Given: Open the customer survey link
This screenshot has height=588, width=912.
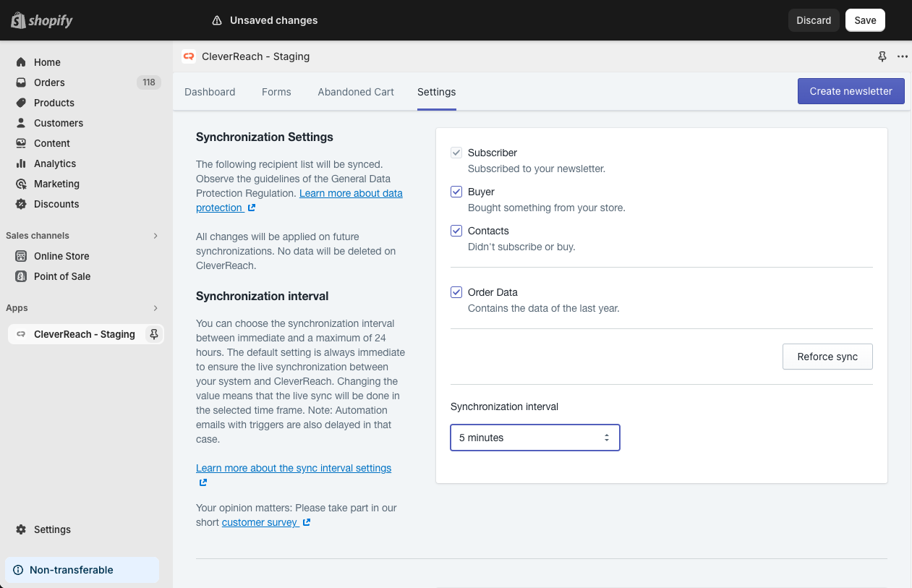Looking at the screenshot, I should coord(260,522).
